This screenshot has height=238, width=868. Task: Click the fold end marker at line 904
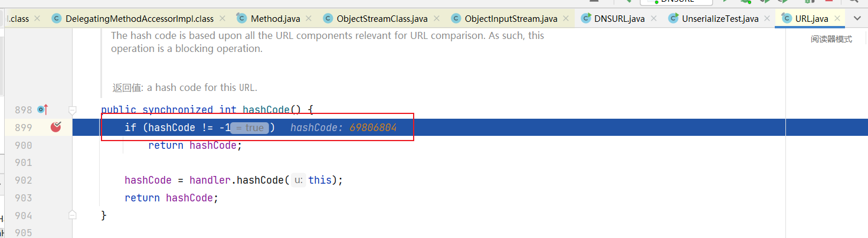pyautogui.click(x=73, y=215)
